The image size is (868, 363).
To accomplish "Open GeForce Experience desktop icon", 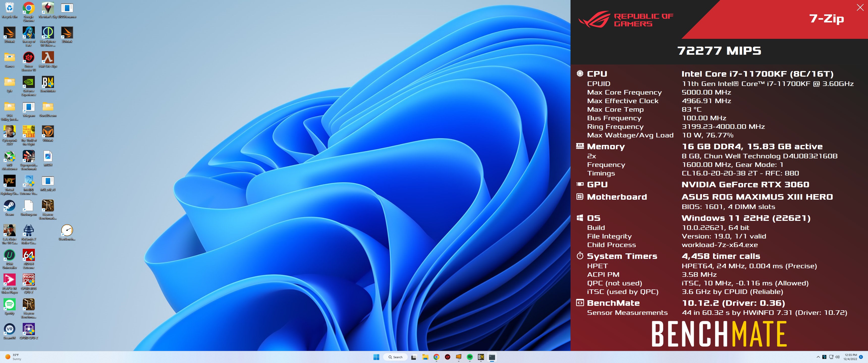I will [x=29, y=86].
